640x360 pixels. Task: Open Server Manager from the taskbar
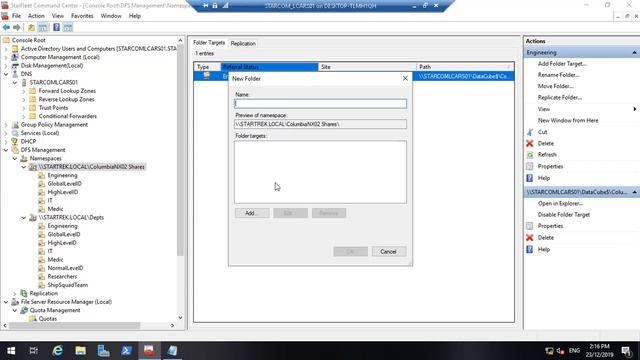(x=103, y=351)
